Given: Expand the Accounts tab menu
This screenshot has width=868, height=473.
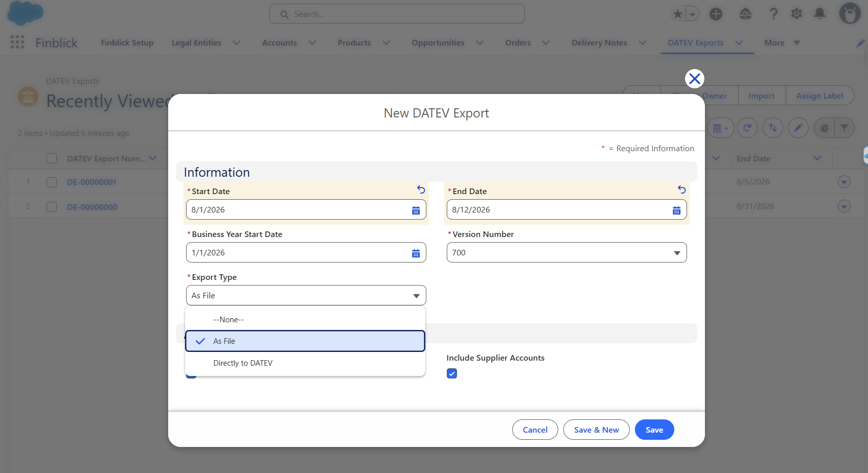Looking at the screenshot, I should pyautogui.click(x=312, y=43).
